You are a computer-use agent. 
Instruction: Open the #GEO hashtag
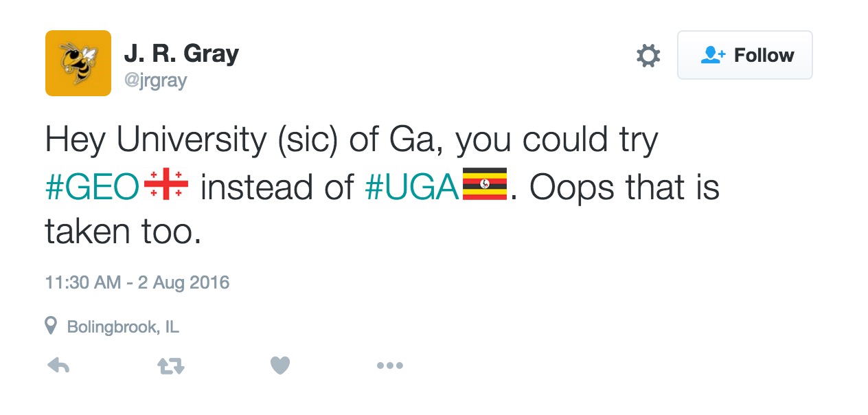click(93, 187)
